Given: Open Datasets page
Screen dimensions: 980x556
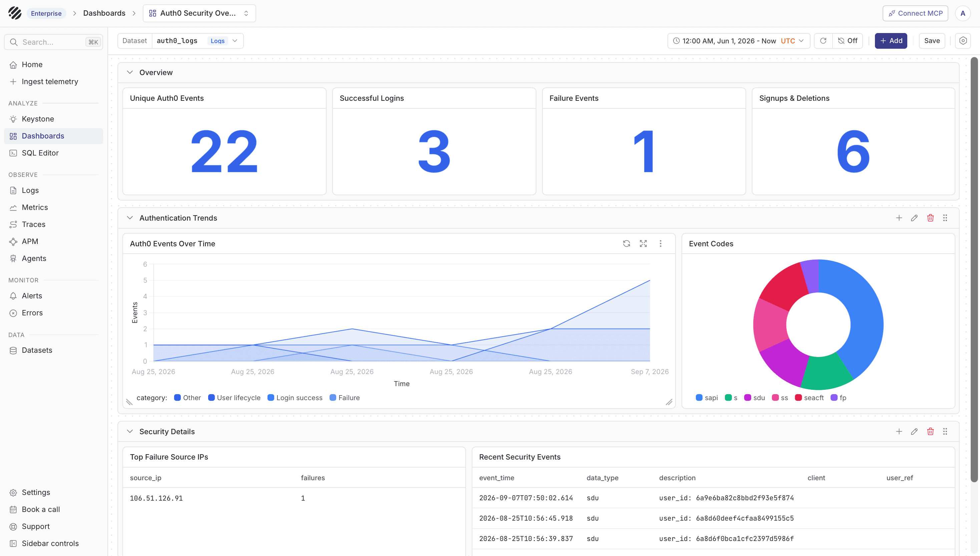Looking at the screenshot, I should [53, 350].
